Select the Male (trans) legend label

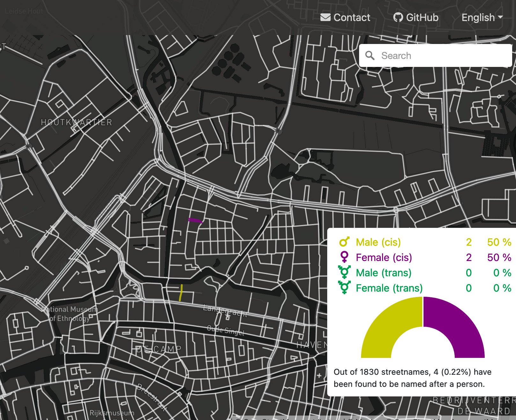coord(384,273)
